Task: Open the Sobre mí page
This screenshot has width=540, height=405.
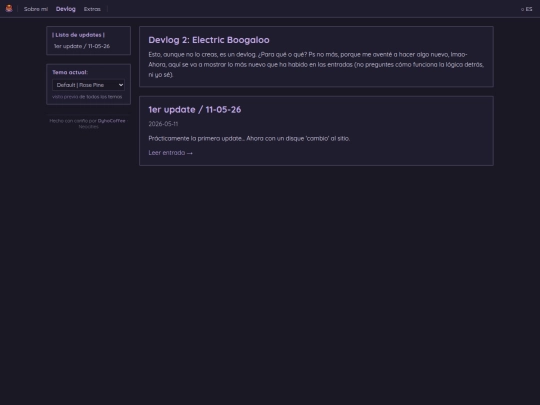Action: click(36, 9)
